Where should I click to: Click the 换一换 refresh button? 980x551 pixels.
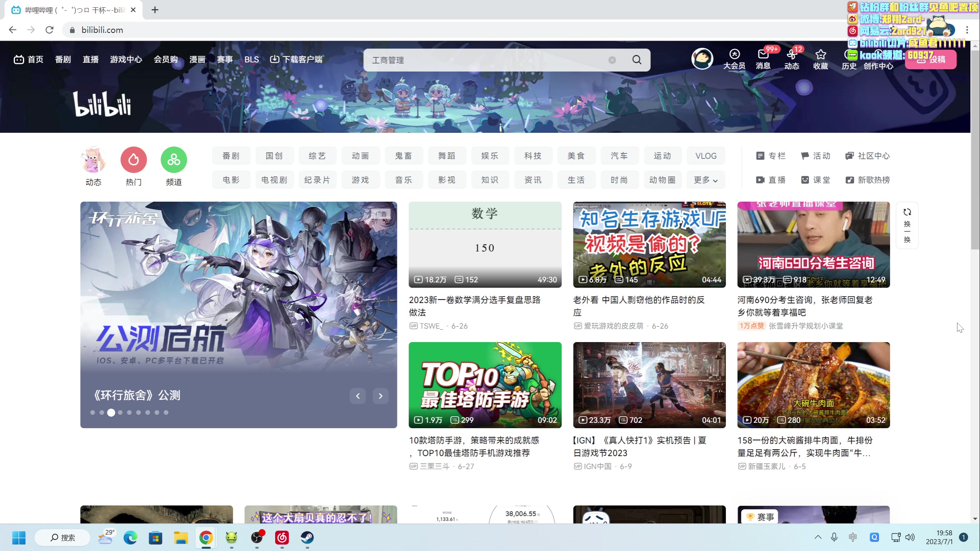pos(907,225)
